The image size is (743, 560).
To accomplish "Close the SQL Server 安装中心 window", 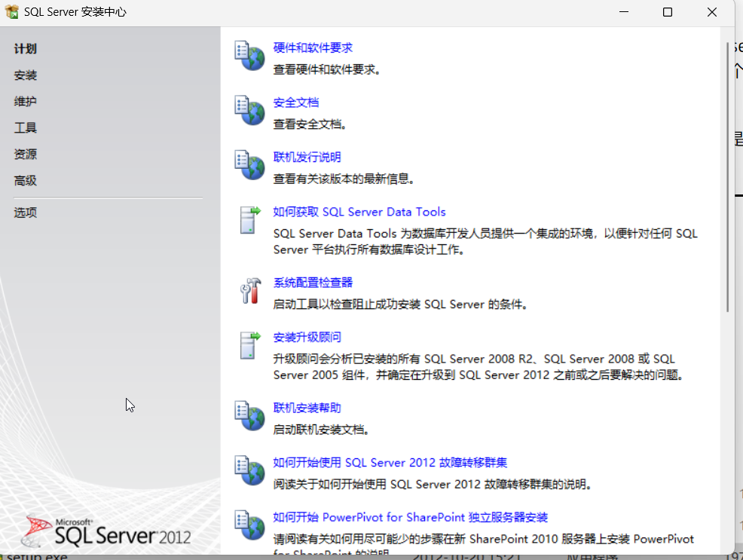I will (x=711, y=12).
